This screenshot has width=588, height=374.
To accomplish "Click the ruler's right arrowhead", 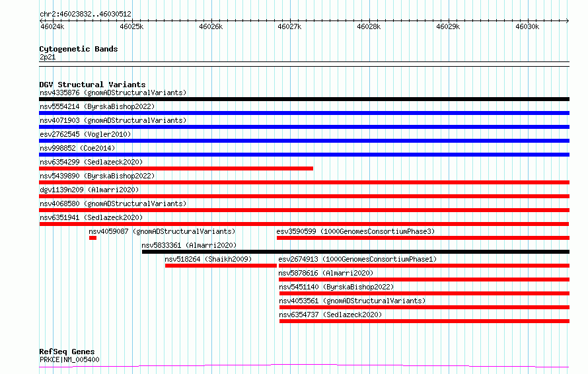I will tap(568, 20).
